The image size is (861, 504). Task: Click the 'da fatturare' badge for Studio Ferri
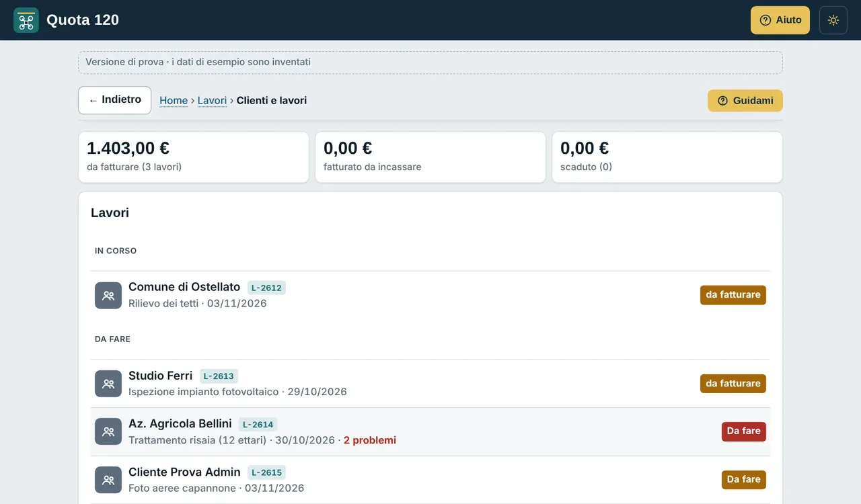tap(733, 384)
